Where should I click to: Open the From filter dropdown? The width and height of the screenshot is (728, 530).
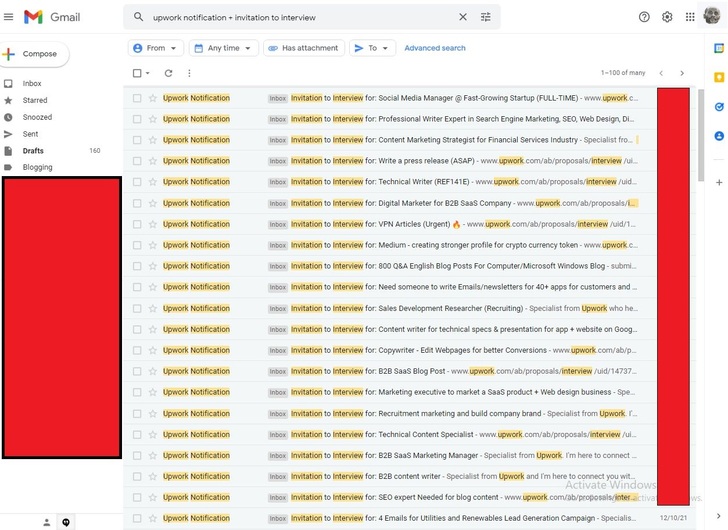(x=156, y=48)
